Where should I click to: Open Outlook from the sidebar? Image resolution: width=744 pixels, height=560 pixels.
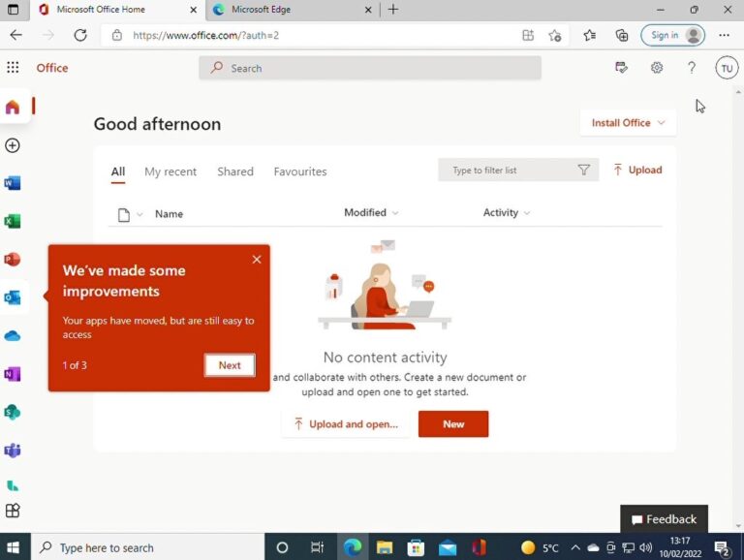pyautogui.click(x=13, y=297)
